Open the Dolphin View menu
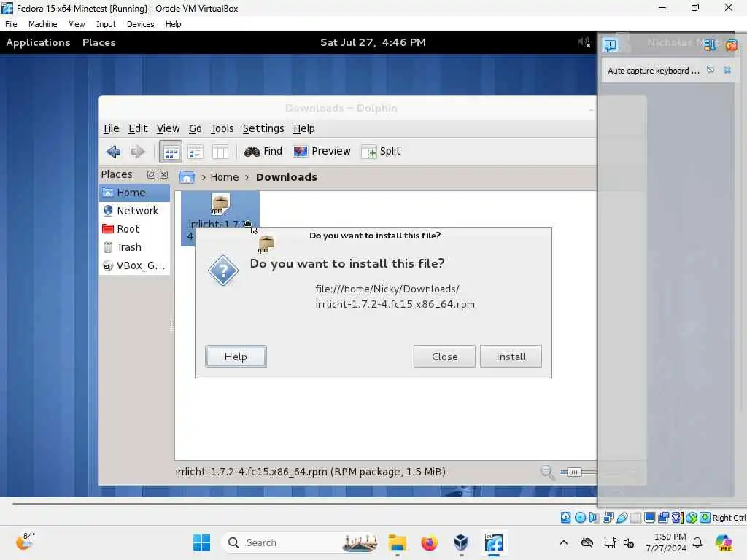The width and height of the screenshot is (747, 560). tap(169, 128)
